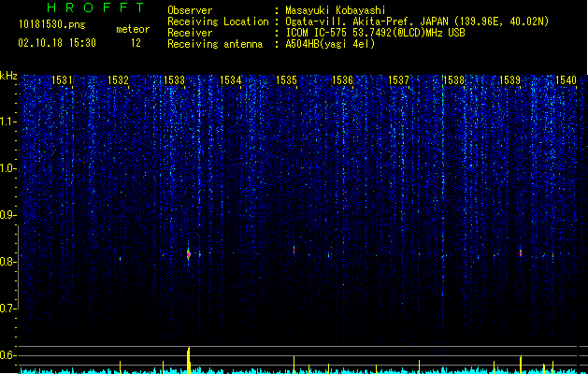Select the A504HB(yagi 4el) antenna text
The height and width of the screenshot is (374, 588).
point(330,44)
